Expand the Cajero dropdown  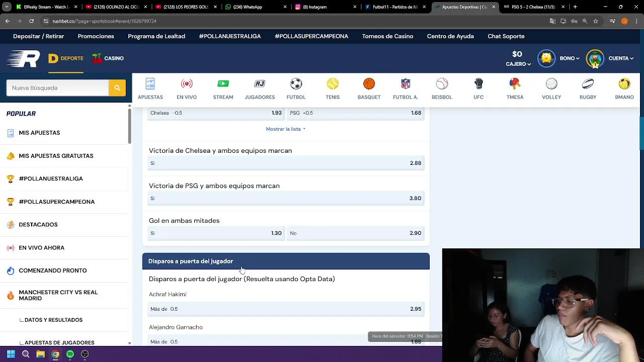click(518, 64)
